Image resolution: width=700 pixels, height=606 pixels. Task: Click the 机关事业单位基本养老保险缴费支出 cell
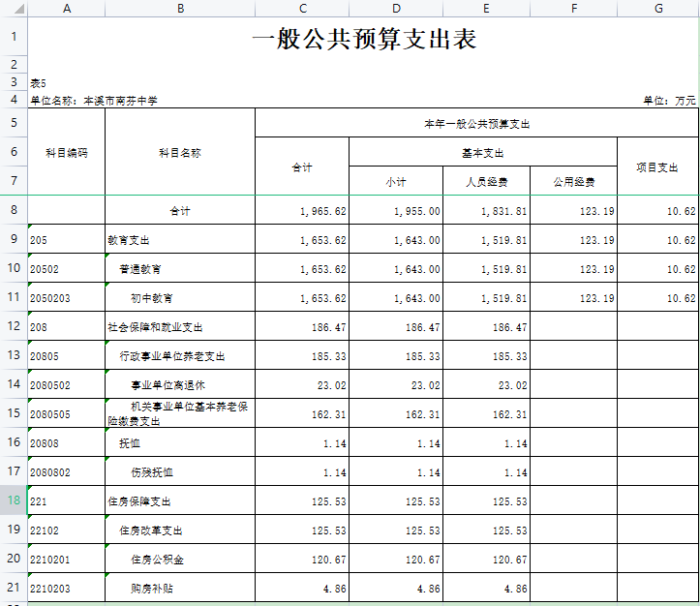click(180, 413)
